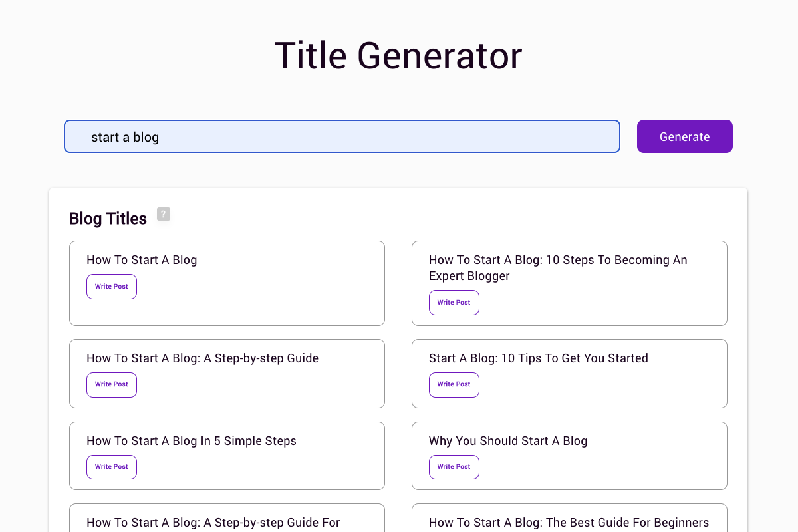Select the Blog Titles section header
The height and width of the screenshot is (532, 798).
point(108,218)
